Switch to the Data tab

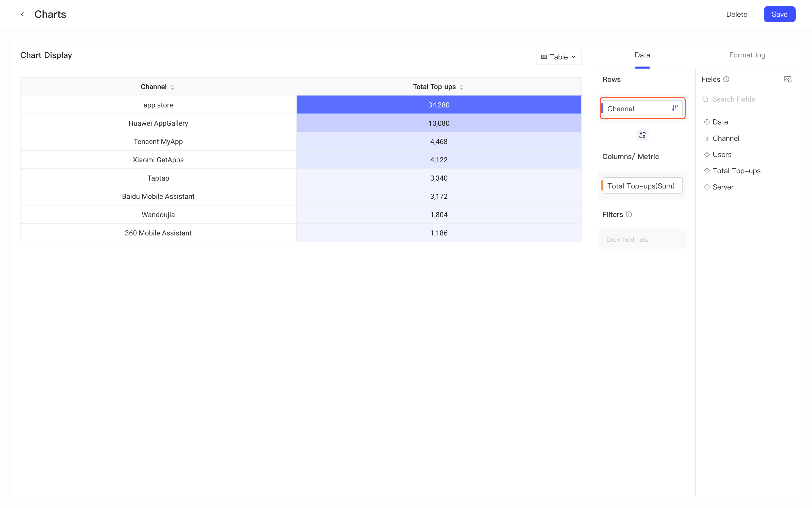pos(642,55)
